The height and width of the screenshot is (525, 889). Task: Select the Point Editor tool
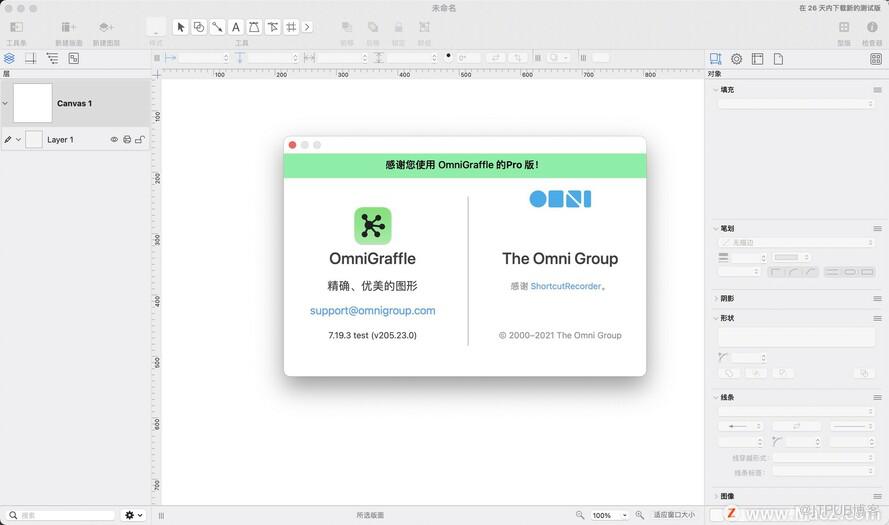(x=273, y=27)
